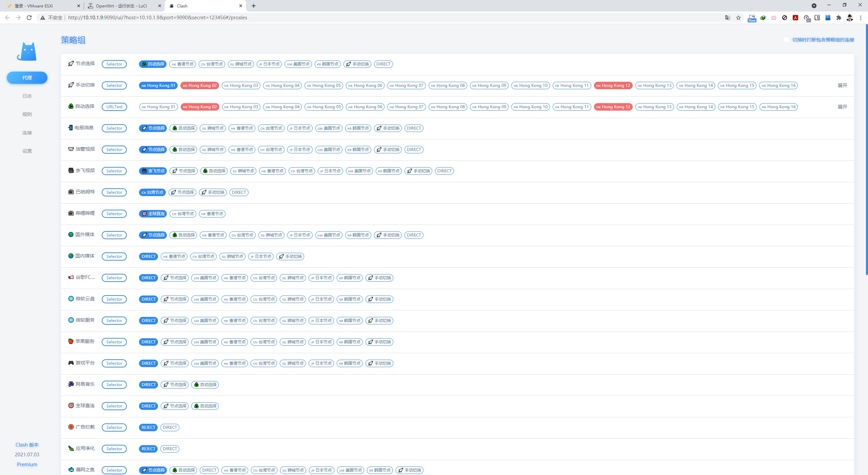Click the translate page icon
This screenshot has height=475, width=868.
tap(727, 18)
